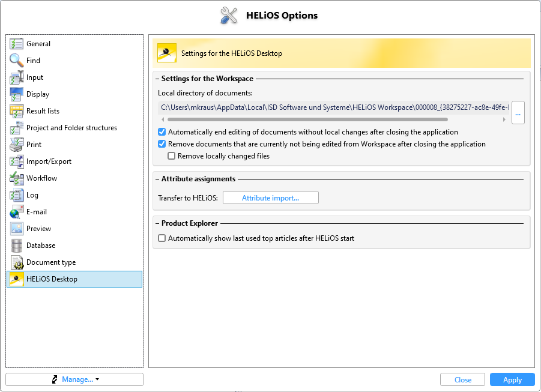541x392 pixels.
Task: Select Import/Export in the options list
Action: (x=74, y=161)
